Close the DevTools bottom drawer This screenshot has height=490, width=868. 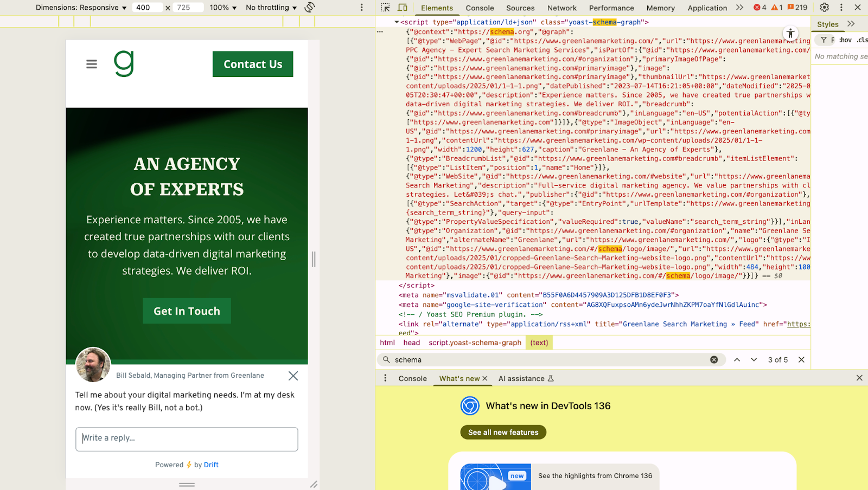859,378
